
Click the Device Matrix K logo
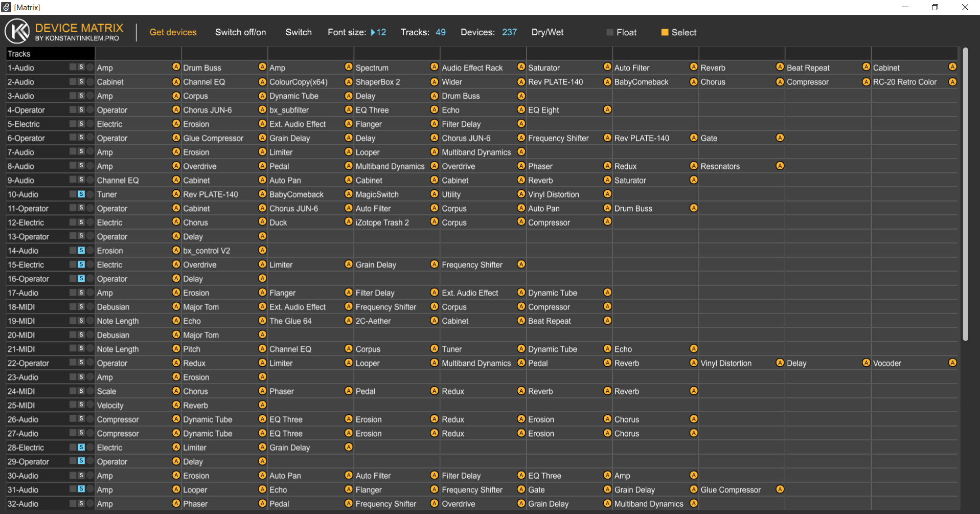point(17,32)
